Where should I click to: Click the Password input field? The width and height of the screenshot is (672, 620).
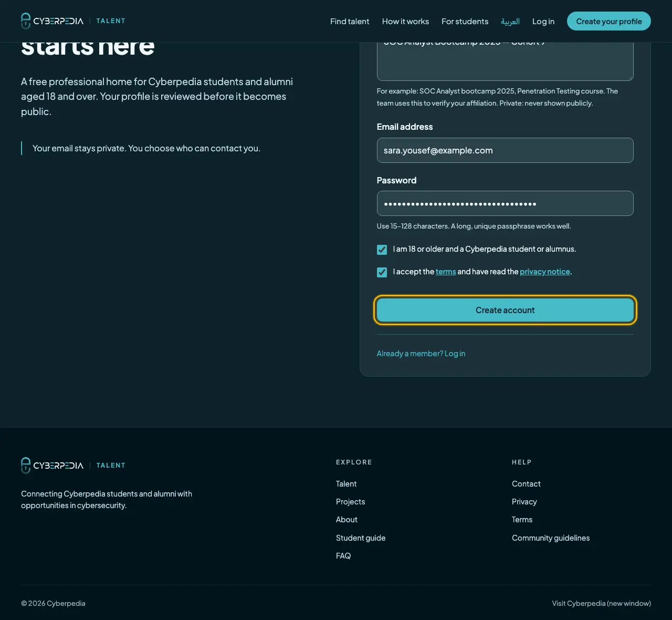(x=505, y=203)
